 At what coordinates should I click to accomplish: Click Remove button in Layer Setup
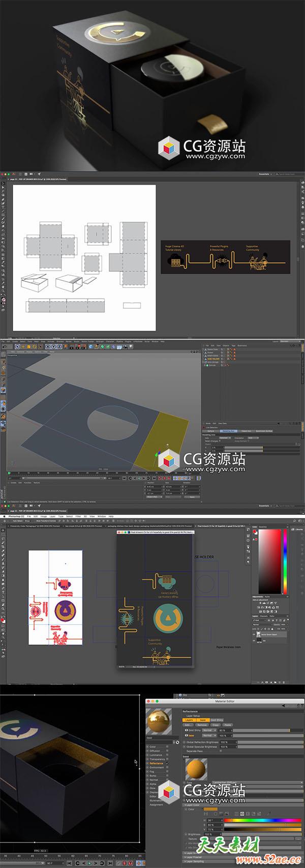(202, 725)
